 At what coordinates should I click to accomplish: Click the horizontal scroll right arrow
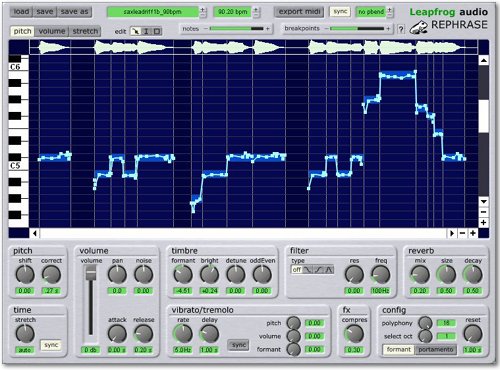(x=452, y=233)
